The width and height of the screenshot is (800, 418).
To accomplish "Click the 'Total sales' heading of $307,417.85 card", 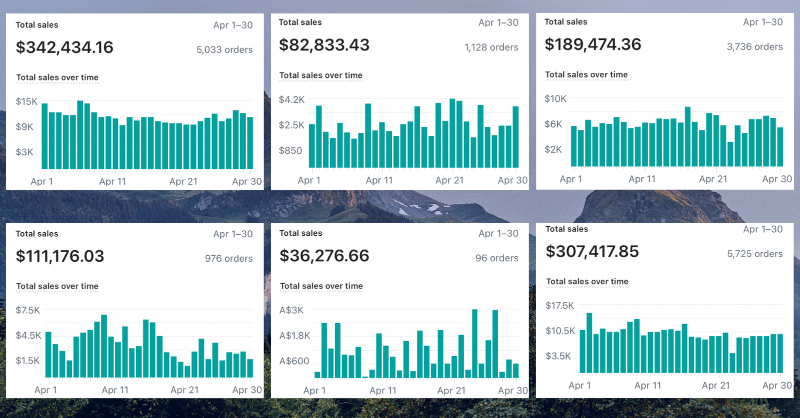I will point(567,229).
